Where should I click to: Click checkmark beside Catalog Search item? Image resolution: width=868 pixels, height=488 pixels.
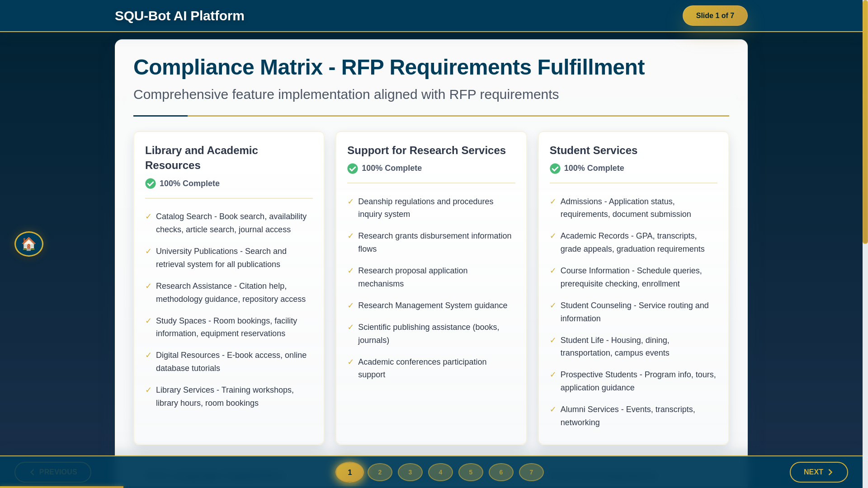148,216
